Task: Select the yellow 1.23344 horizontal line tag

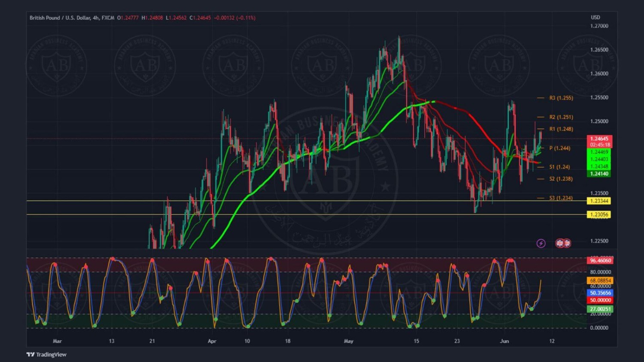Action: (x=599, y=201)
